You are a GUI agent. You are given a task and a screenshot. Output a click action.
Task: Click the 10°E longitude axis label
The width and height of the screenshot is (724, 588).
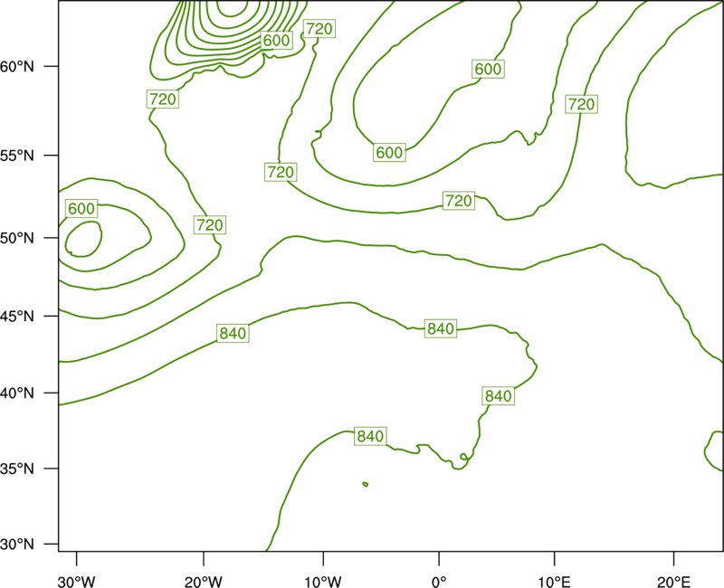point(555,582)
